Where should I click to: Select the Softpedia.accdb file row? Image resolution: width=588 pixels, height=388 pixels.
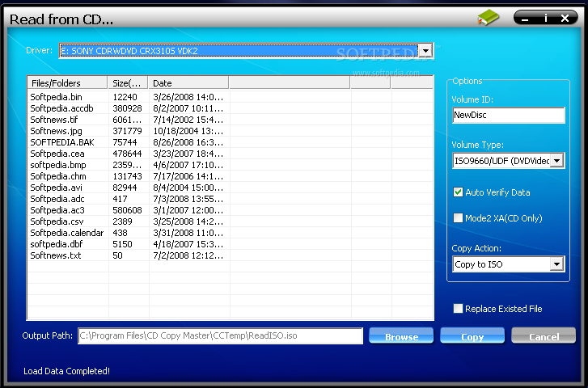coord(231,108)
